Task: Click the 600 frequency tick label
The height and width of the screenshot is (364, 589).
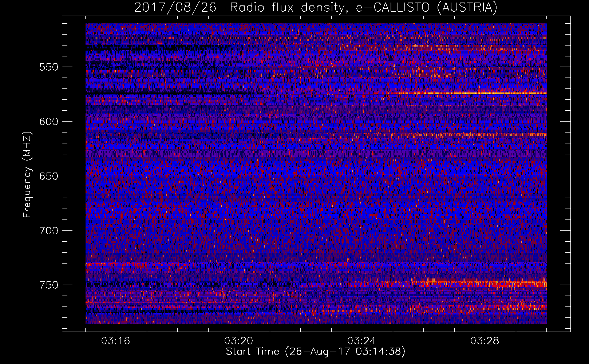Action: tap(49, 122)
